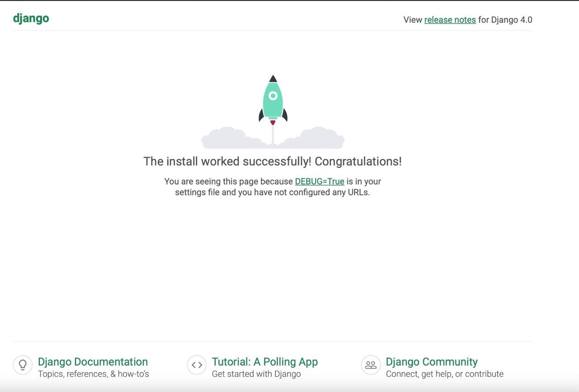This screenshot has height=392, width=579.
Task: Open the Django Documentation link
Action: 93,362
